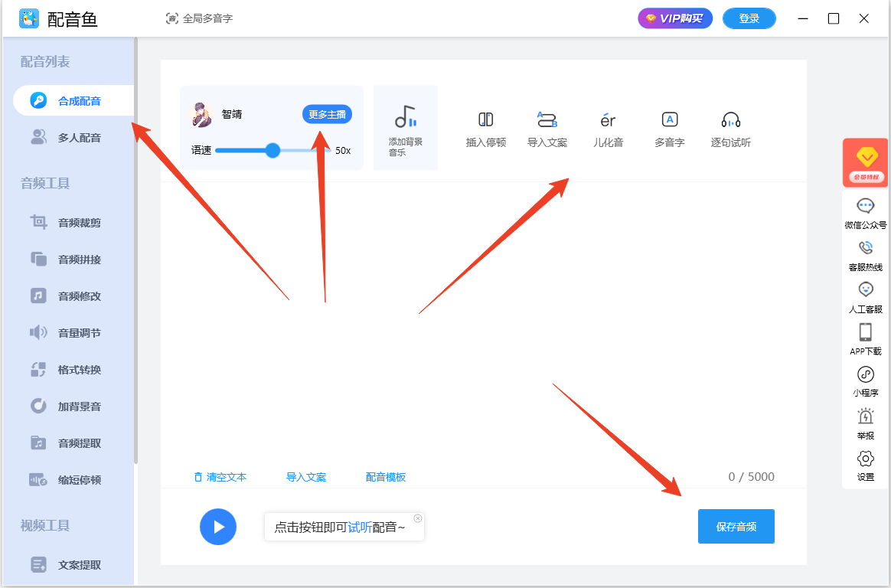
Task: Click the 全局多音字 option in title bar
Action: tap(199, 18)
